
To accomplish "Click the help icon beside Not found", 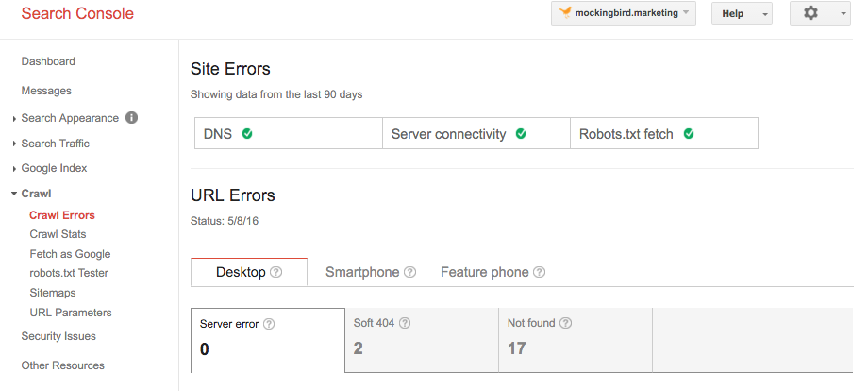I will (x=565, y=323).
